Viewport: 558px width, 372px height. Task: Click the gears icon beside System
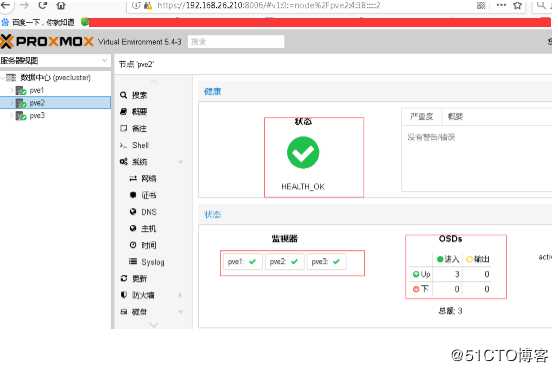[x=123, y=162]
